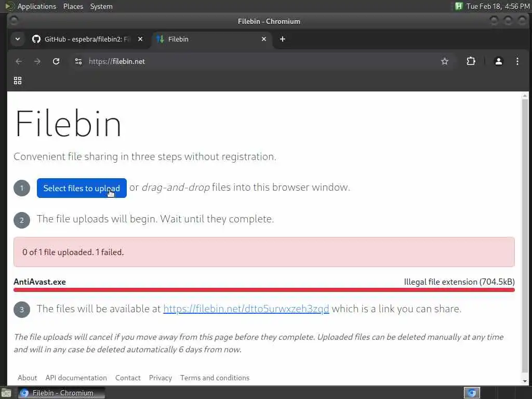The image size is (532, 399).
Task: Close the Filebin tab
Action: coord(264,39)
